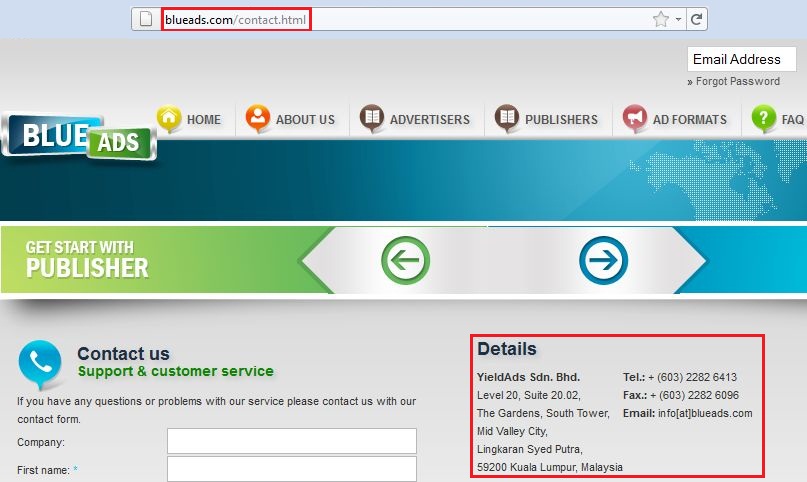Bookmark this page with the star icon
The height and width of the screenshot is (482, 807).
click(661, 20)
